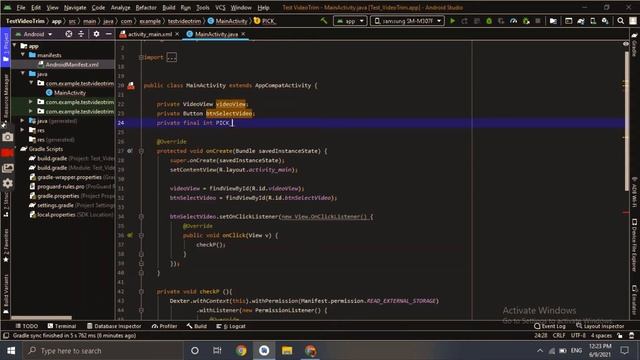This screenshot has width=640, height=360.
Task: Open the Analyze menu
Action: [x=120, y=7]
